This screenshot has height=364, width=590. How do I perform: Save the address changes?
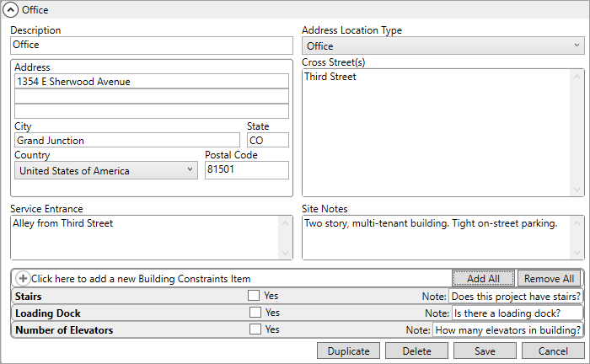[x=485, y=351]
